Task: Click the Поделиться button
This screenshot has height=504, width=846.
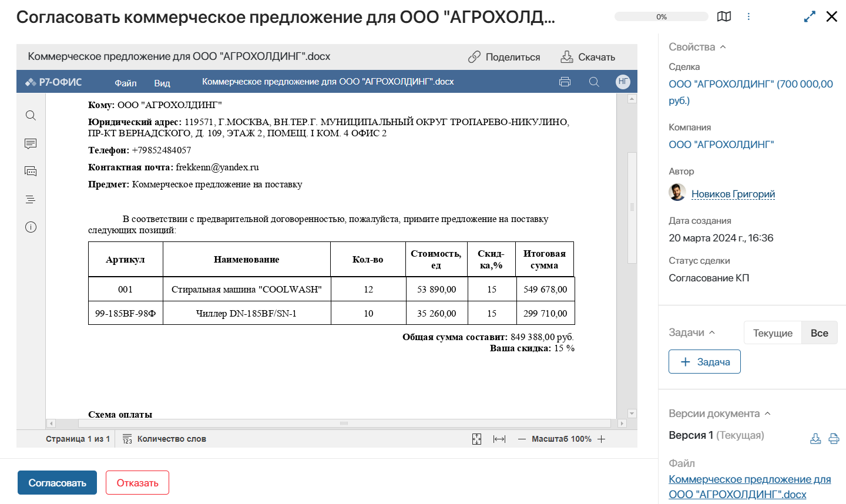Action: pyautogui.click(x=504, y=57)
